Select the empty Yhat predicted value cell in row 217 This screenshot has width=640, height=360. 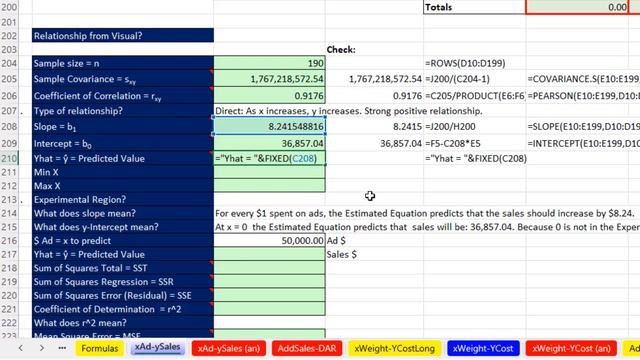coord(269,254)
